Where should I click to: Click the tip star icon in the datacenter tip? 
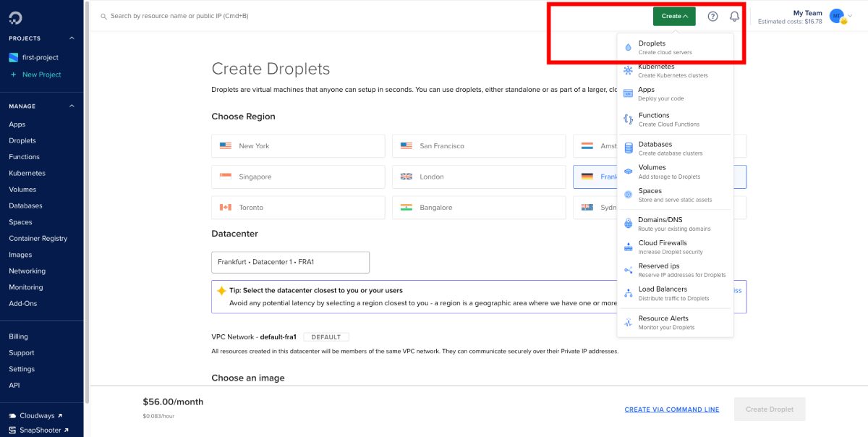coord(221,290)
